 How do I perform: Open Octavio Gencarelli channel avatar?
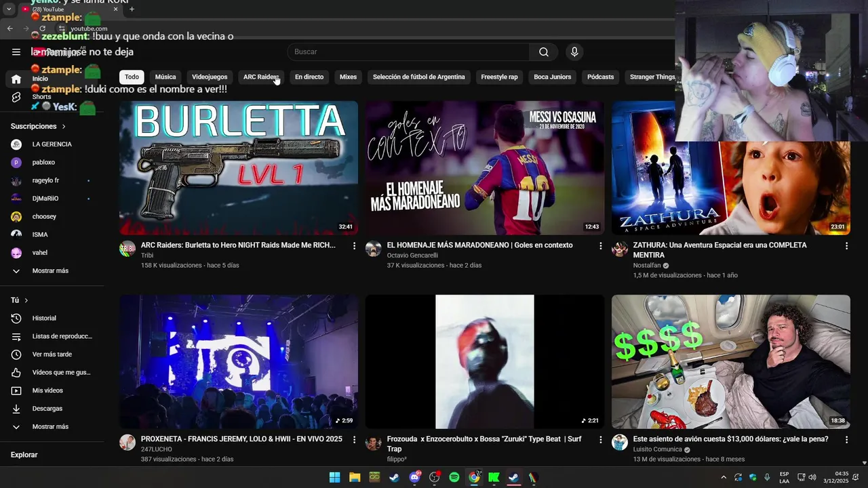point(374,249)
